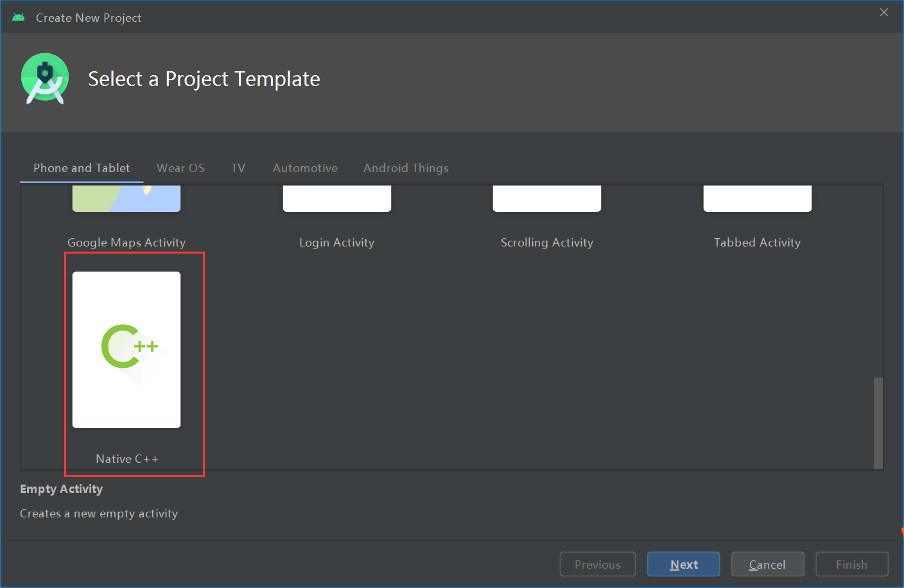Switch to the Android Things tab

(x=406, y=168)
